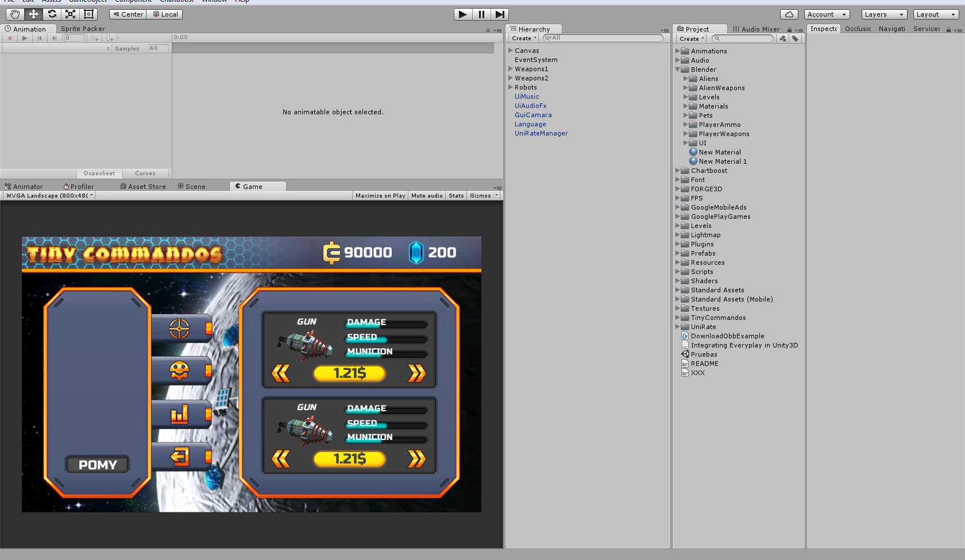965x560 pixels.
Task: Switch to the Scene tab
Action: pyautogui.click(x=191, y=187)
